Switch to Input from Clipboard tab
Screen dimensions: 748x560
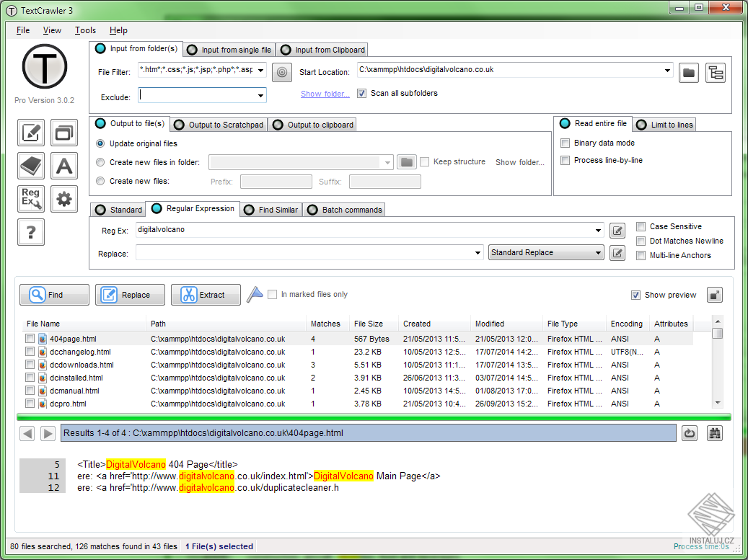[x=323, y=50]
